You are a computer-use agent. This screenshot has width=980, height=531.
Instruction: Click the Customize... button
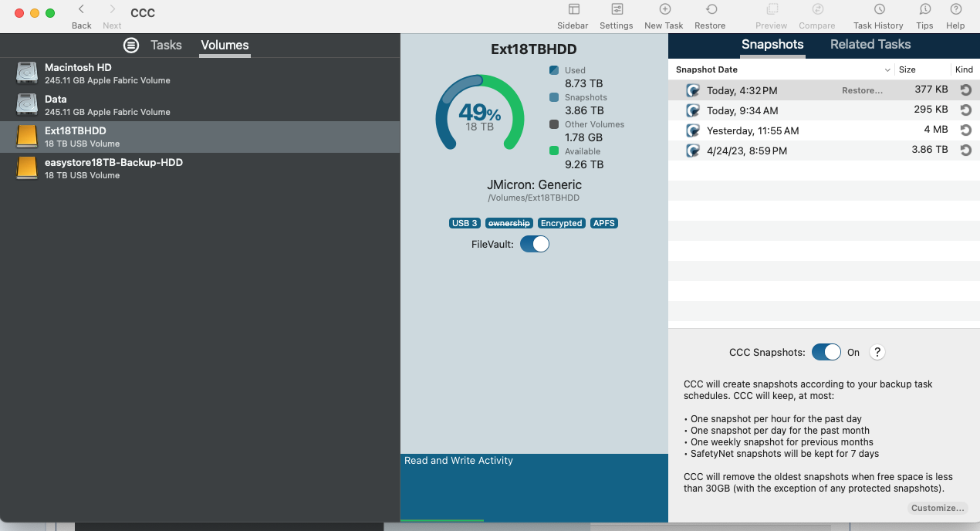tap(938, 509)
